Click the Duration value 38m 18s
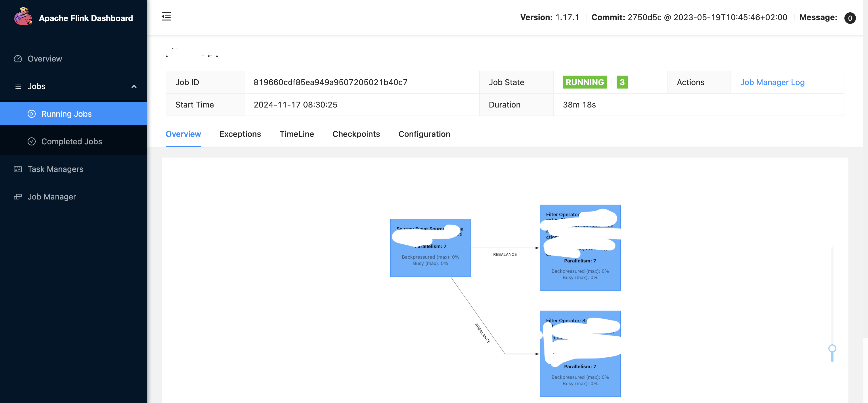 point(579,105)
